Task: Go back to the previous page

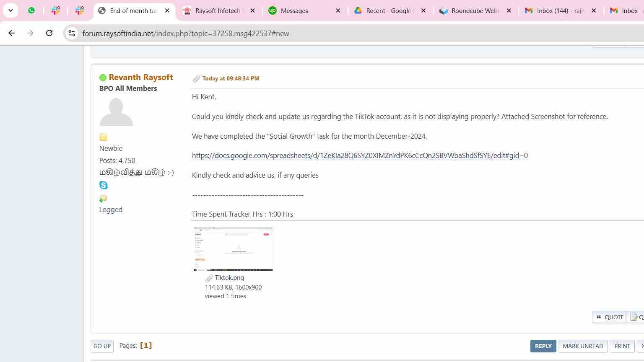Action: 11,33
